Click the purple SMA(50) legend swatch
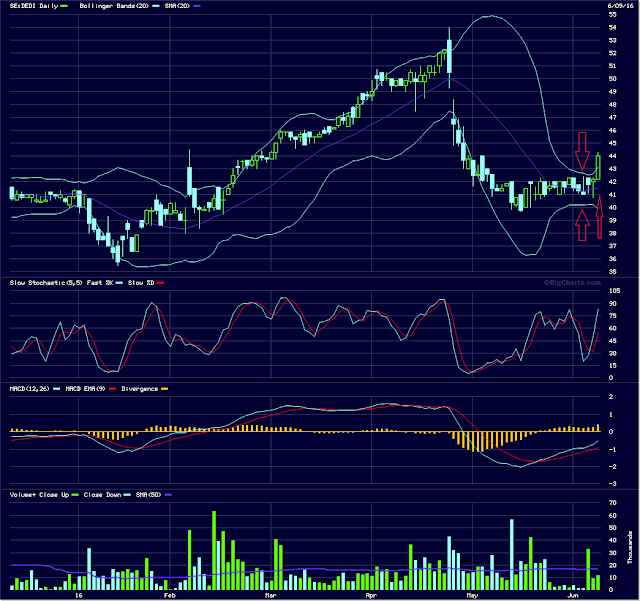The width and height of the screenshot is (640, 601). coord(167,495)
